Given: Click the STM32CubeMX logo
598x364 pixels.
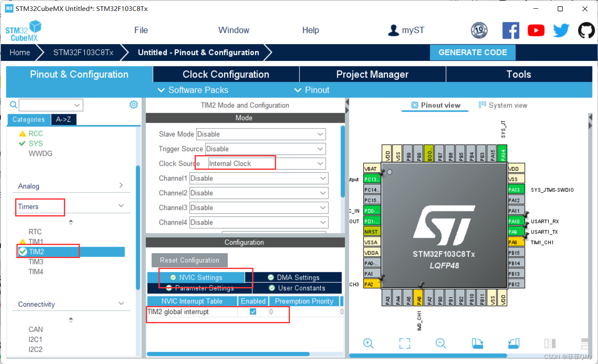Looking at the screenshot, I should click(24, 31).
